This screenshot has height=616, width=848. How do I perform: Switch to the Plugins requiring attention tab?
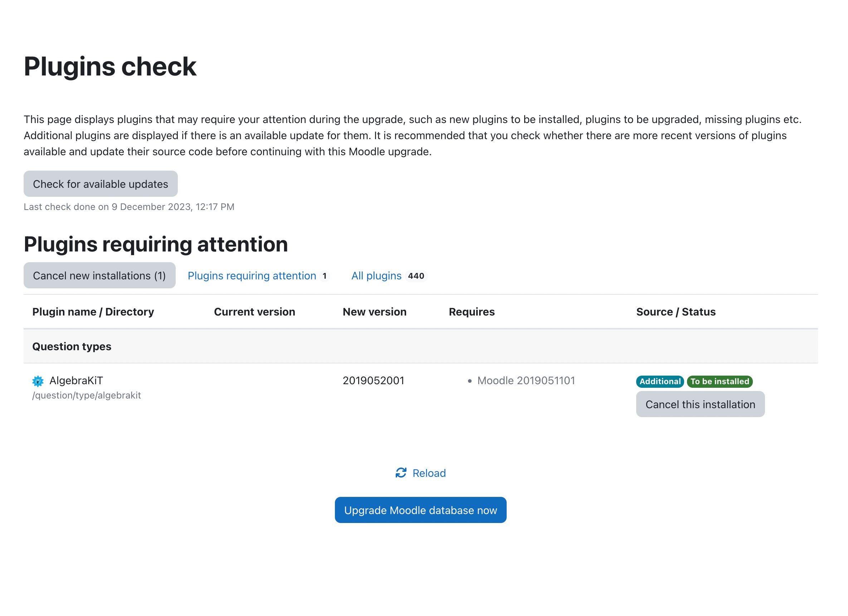[251, 275]
